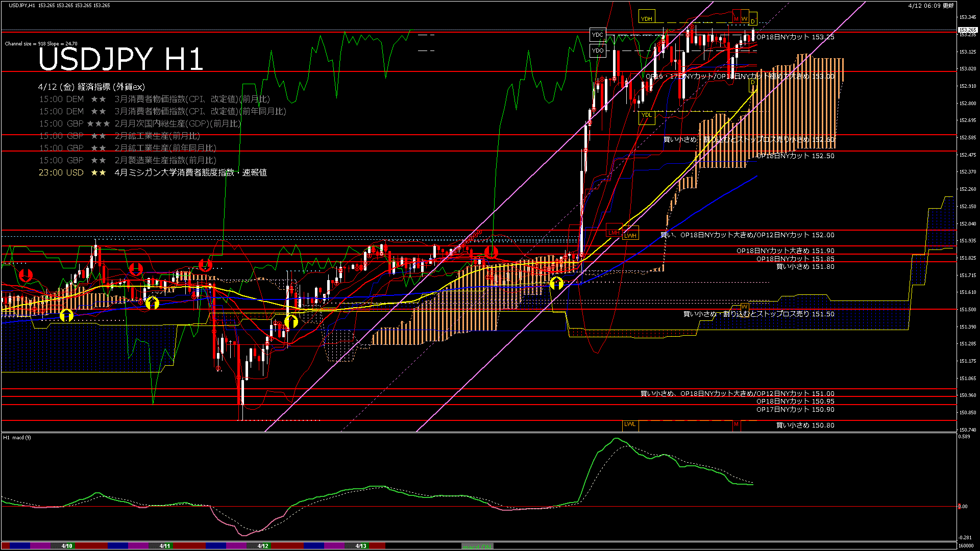Click the 23:00 USD Michigan sentiment event row
The width and height of the screenshot is (980, 551).
coord(153,172)
